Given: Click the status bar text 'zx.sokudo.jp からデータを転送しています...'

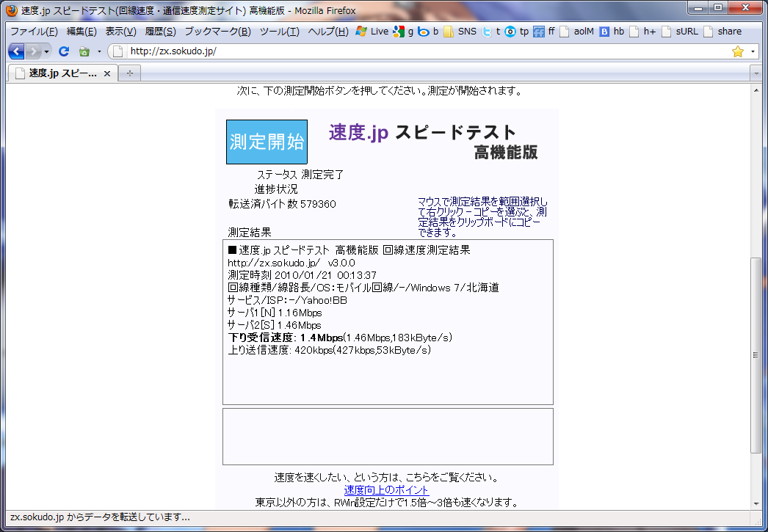Looking at the screenshot, I should tap(100, 517).
